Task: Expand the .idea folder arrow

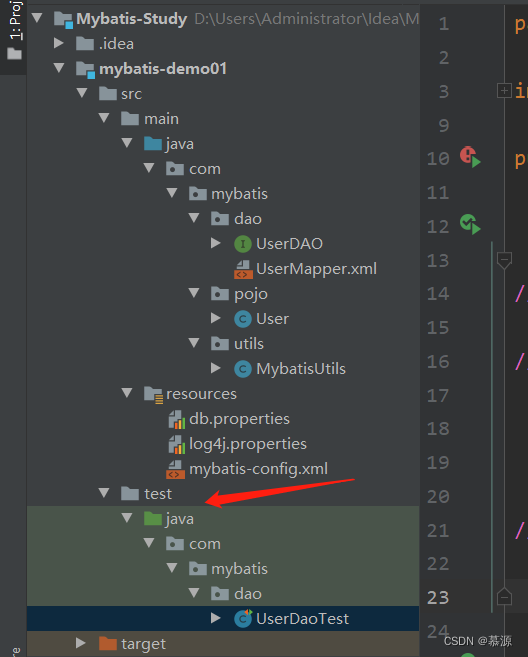Action: (59, 43)
